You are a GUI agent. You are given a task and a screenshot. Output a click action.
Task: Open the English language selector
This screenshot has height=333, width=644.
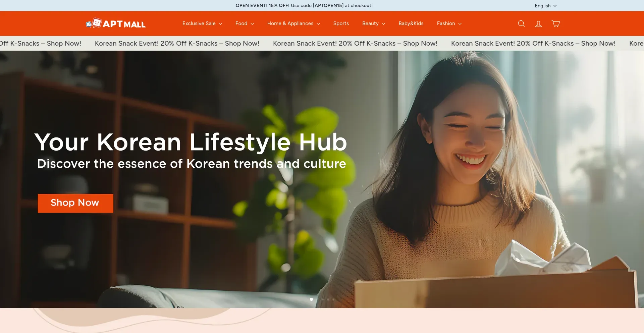(x=545, y=6)
